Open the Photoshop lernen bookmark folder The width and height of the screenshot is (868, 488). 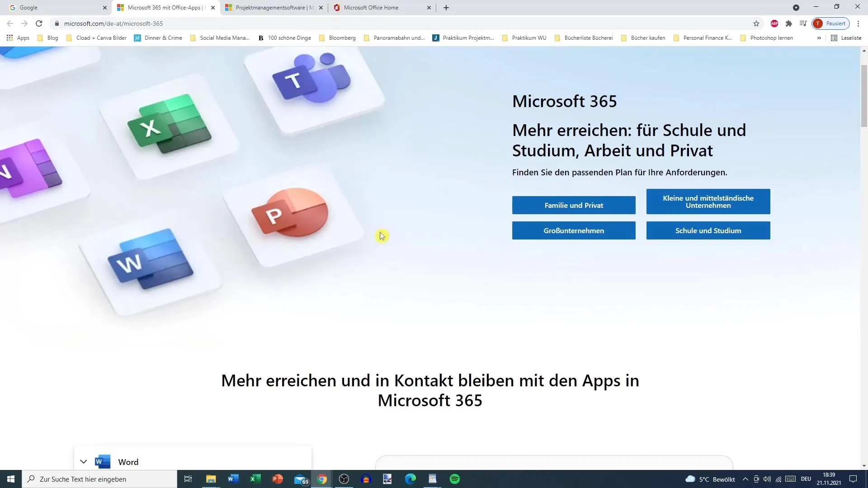coord(767,38)
